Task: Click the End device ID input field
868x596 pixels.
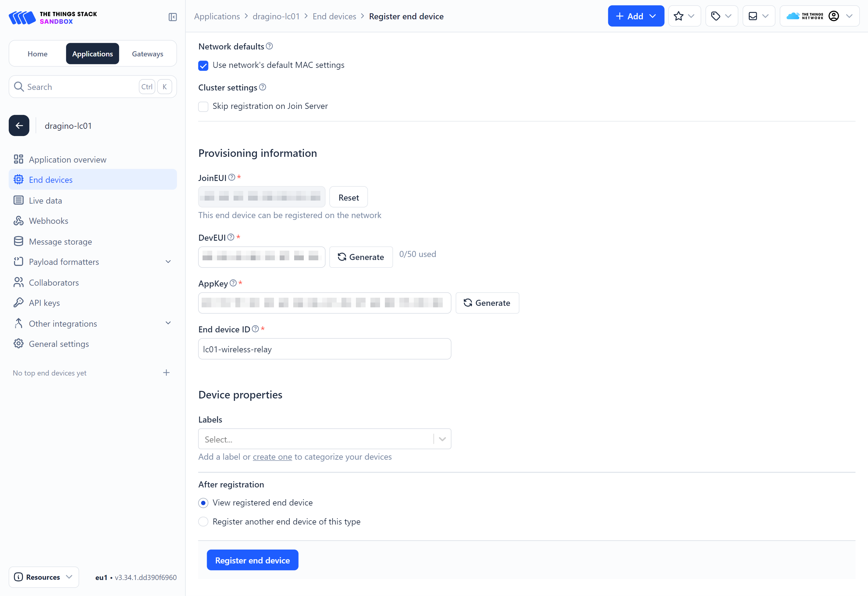Action: pyautogui.click(x=324, y=349)
